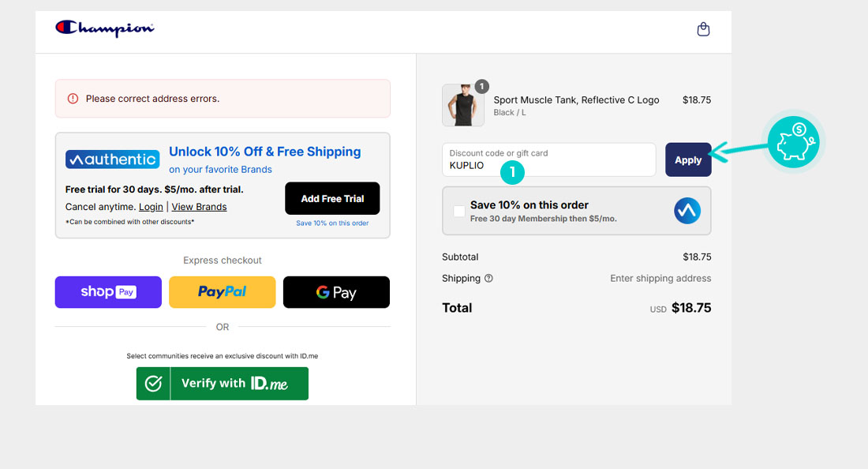Click the piggy bank savings icon

click(x=794, y=143)
